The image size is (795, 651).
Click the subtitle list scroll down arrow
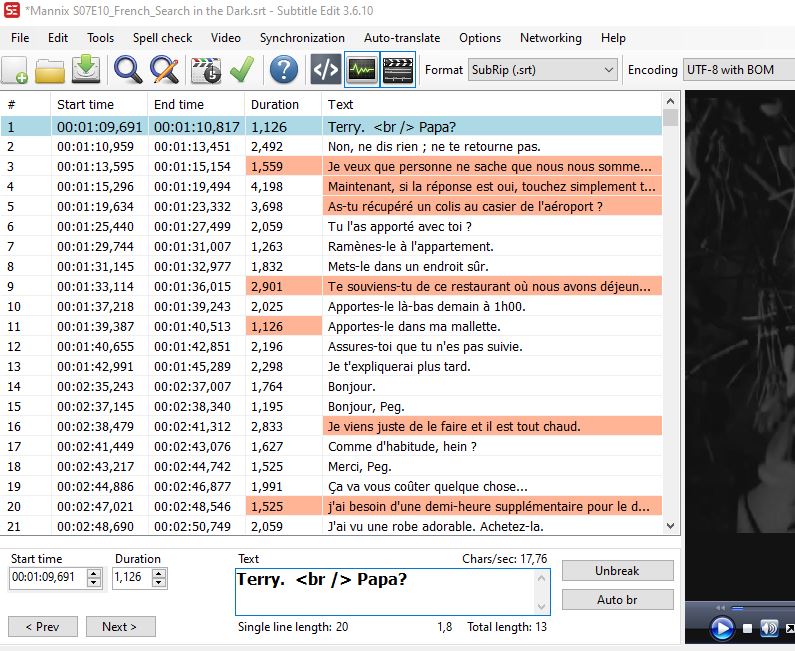tap(670, 526)
